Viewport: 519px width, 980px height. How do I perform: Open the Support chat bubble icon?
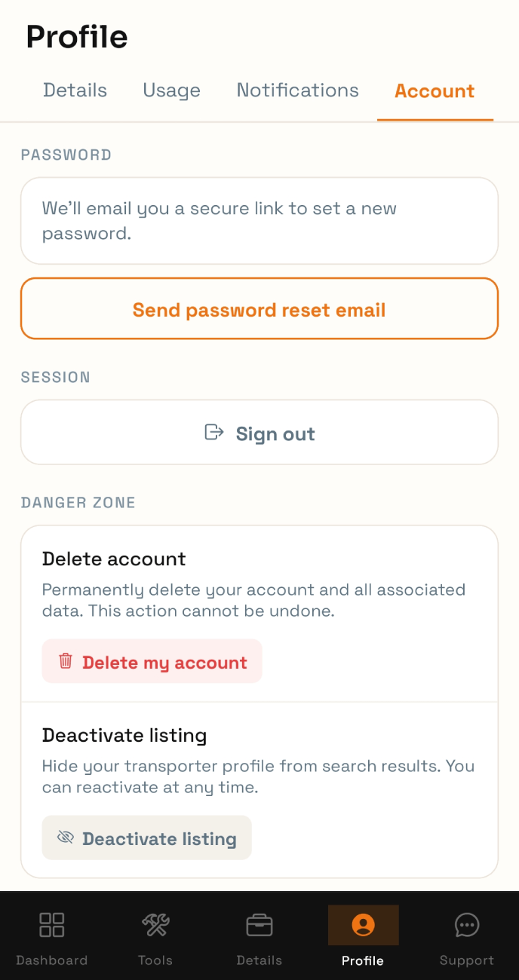pyautogui.click(x=467, y=924)
